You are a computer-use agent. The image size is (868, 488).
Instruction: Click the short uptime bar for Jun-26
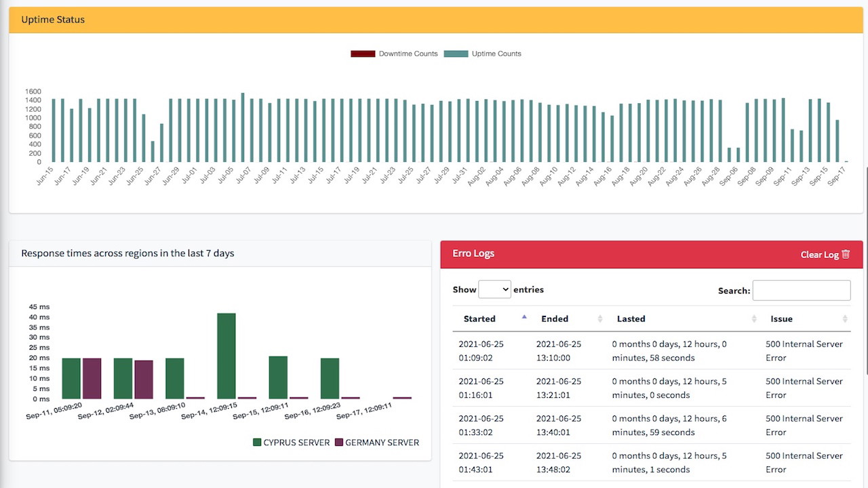pos(153,152)
